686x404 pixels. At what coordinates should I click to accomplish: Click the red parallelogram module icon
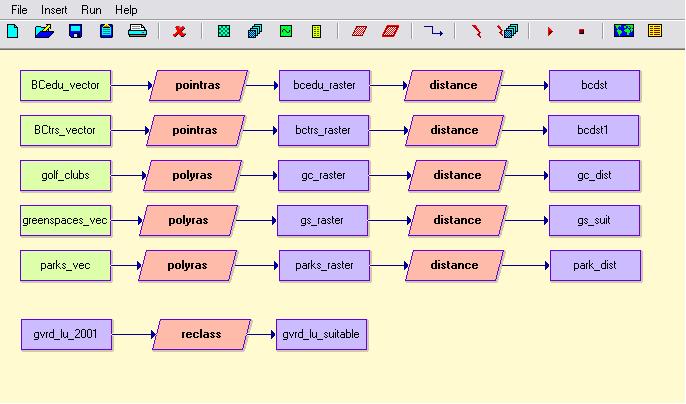359,31
